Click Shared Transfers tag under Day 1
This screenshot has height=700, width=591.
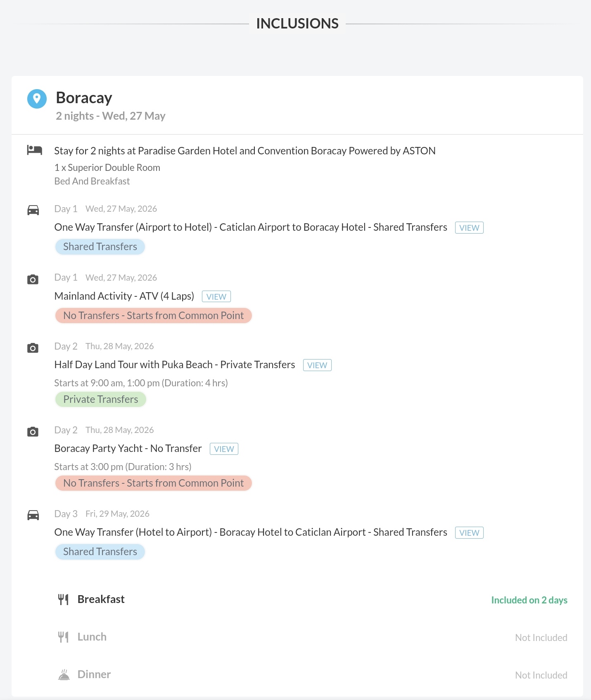tap(100, 247)
